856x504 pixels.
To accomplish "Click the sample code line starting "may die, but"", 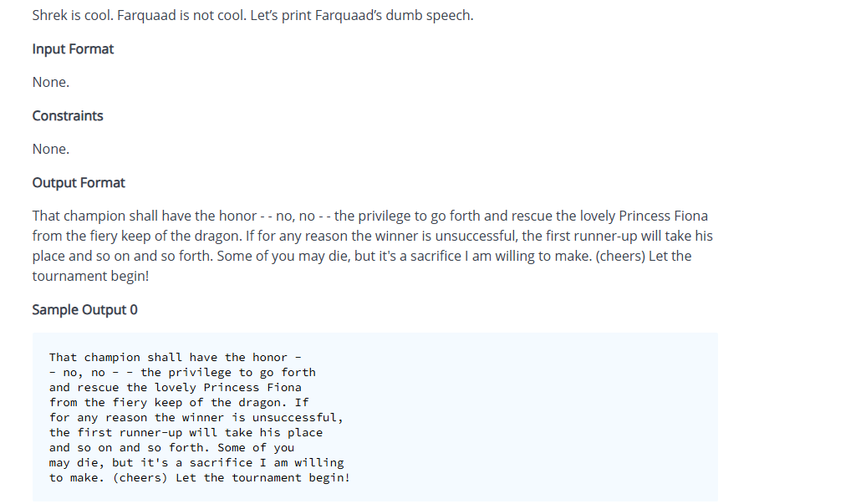I will pyautogui.click(x=196, y=463).
